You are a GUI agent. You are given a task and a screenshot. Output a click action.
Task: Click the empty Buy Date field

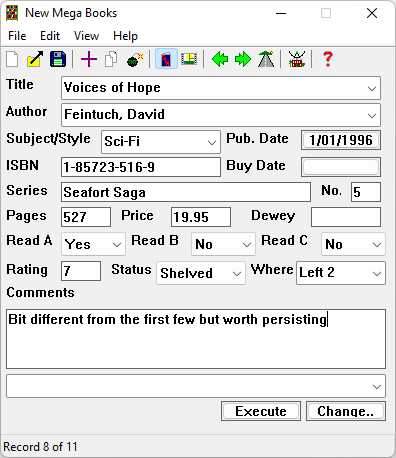[341, 167]
